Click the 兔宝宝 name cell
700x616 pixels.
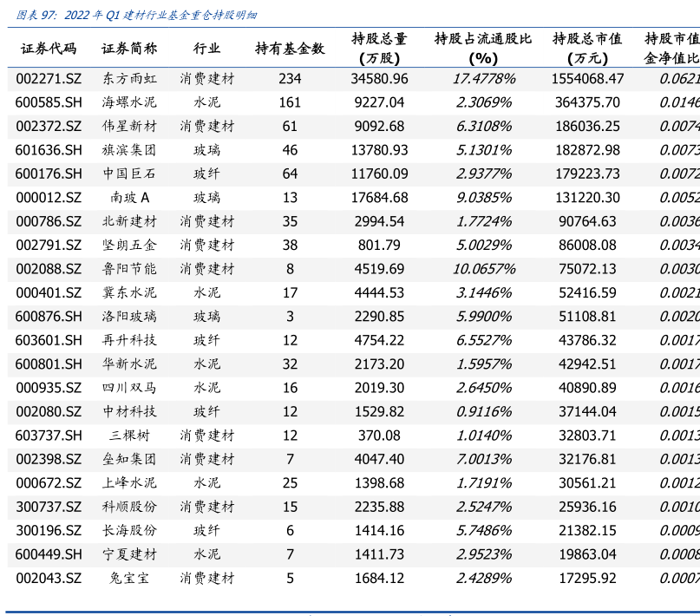coord(129,578)
